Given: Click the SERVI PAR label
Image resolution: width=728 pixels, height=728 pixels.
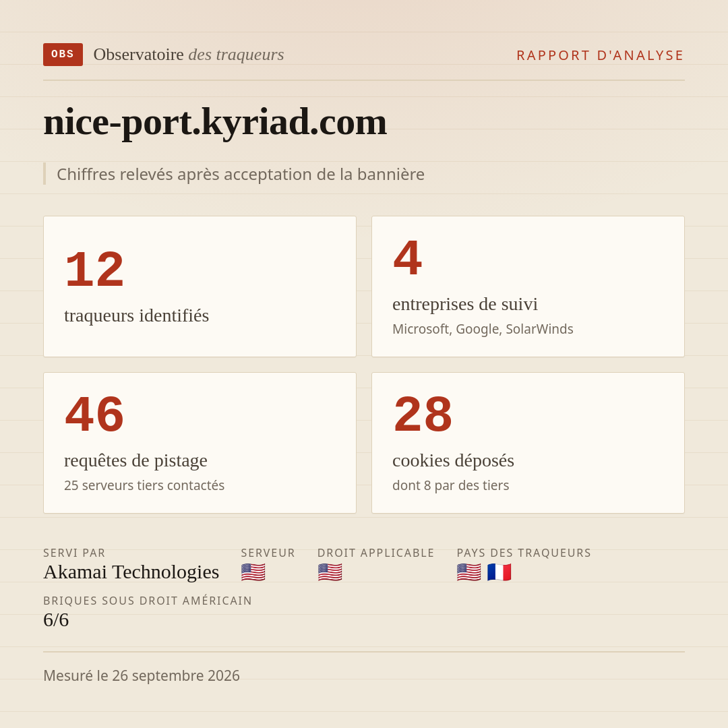Looking at the screenshot, I should [74, 553].
